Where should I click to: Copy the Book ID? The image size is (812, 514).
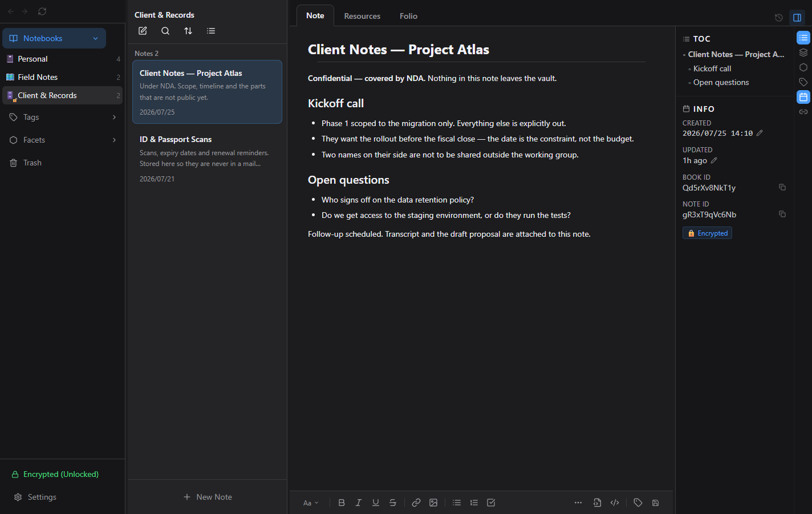click(x=782, y=187)
